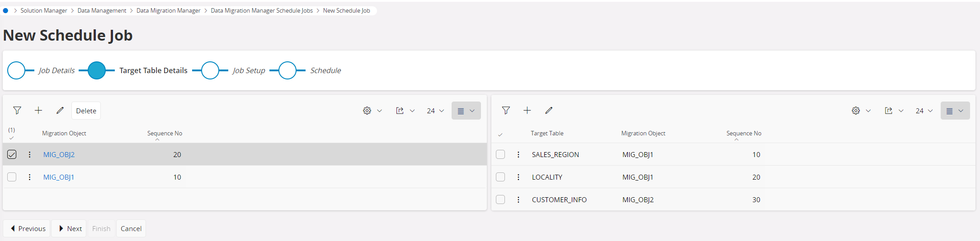
Task: Sort Target Table by Sequence No column
Action: pos(744,133)
